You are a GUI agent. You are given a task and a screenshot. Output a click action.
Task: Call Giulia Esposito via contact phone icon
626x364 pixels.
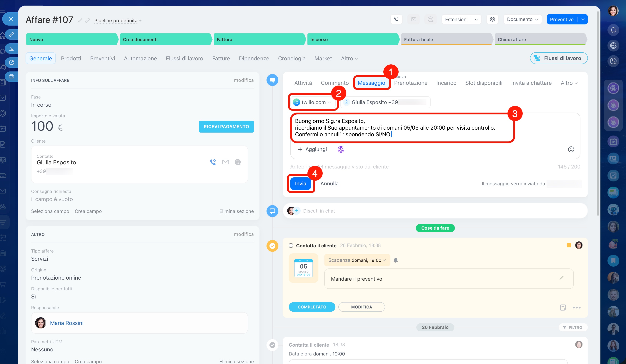213,162
